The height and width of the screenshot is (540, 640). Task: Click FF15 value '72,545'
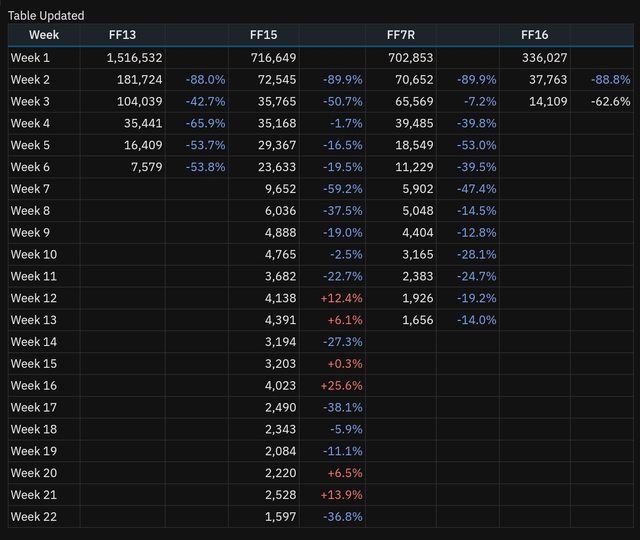tap(277, 80)
